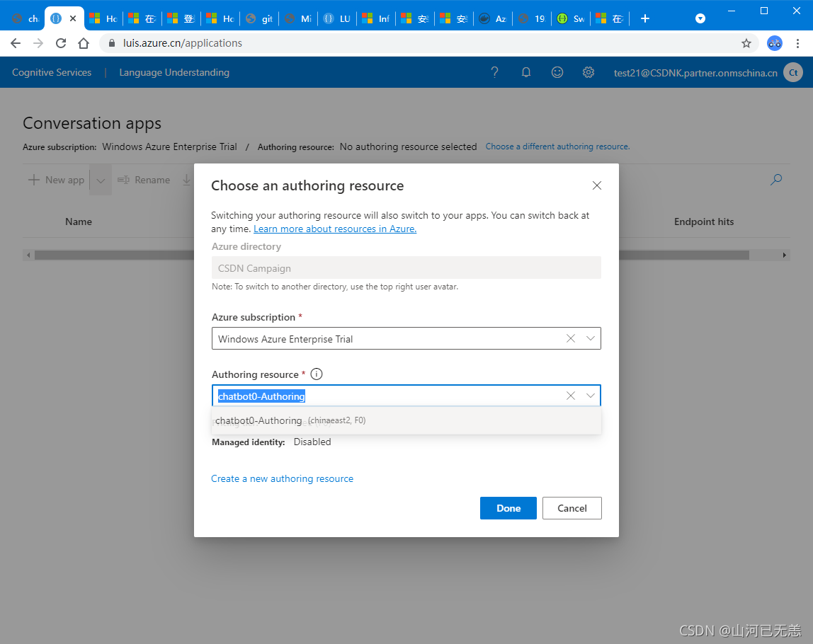Image resolution: width=813 pixels, height=644 pixels.
Task: Clear the Authoring resource field
Action: (570, 396)
